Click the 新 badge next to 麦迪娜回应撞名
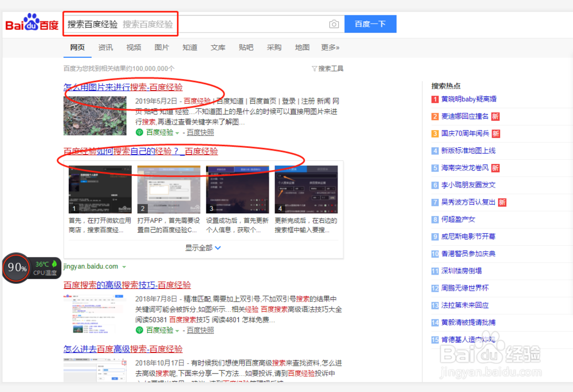 [x=495, y=116]
